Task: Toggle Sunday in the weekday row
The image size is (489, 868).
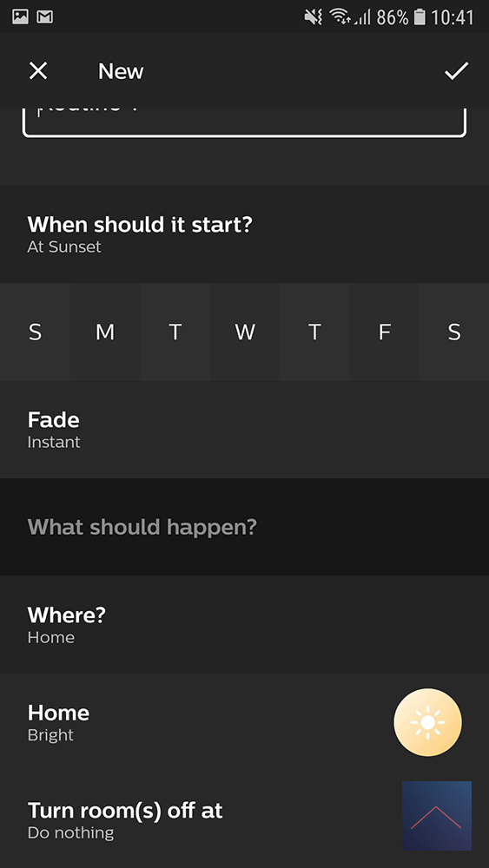Action: tap(35, 332)
